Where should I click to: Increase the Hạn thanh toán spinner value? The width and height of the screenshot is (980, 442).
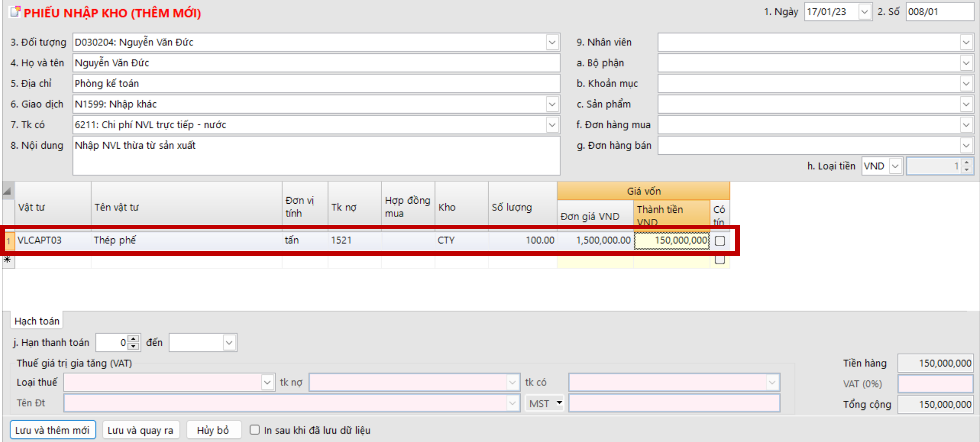click(x=133, y=338)
